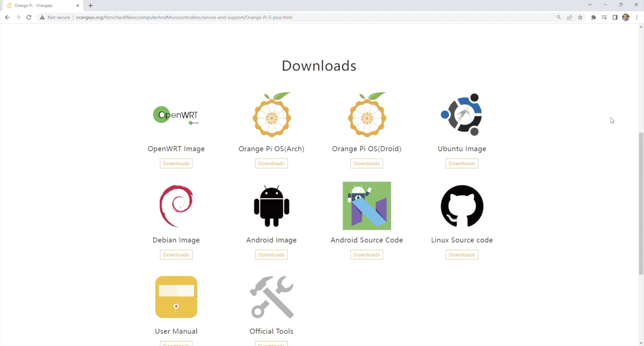The image size is (644, 346).
Task: Click the vertical page scrollbar thumb
Action: [641, 204]
